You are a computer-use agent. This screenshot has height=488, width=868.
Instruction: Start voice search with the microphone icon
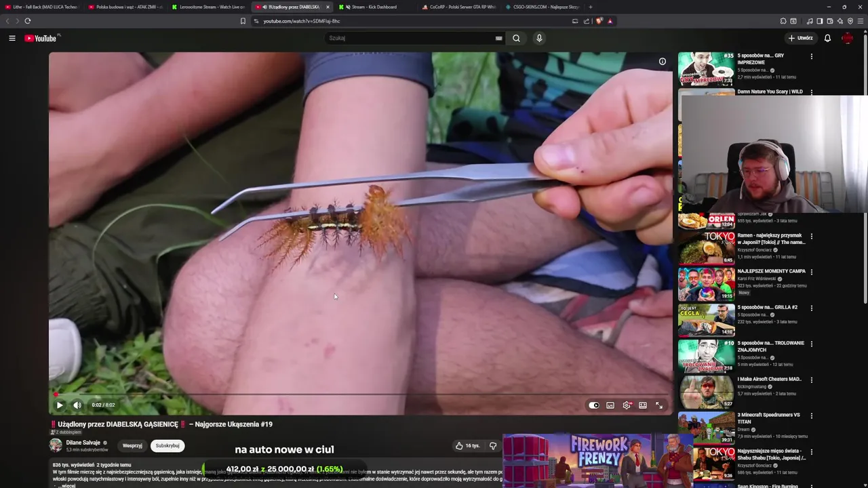tap(539, 38)
